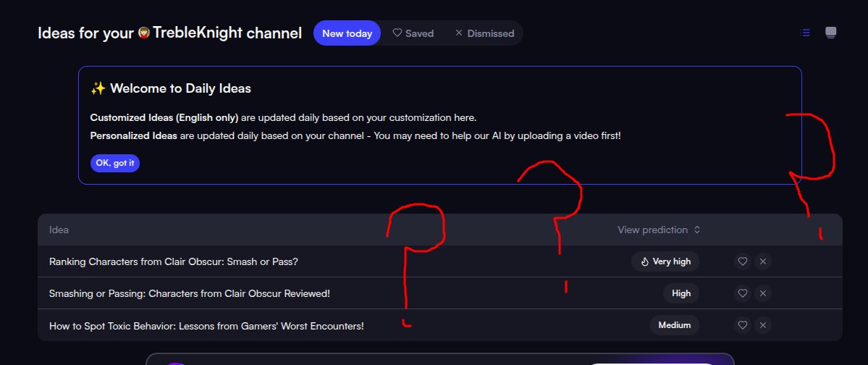Switch to card view layout icon
This screenshot has width=868, height=365.
(x=830, y=33)
